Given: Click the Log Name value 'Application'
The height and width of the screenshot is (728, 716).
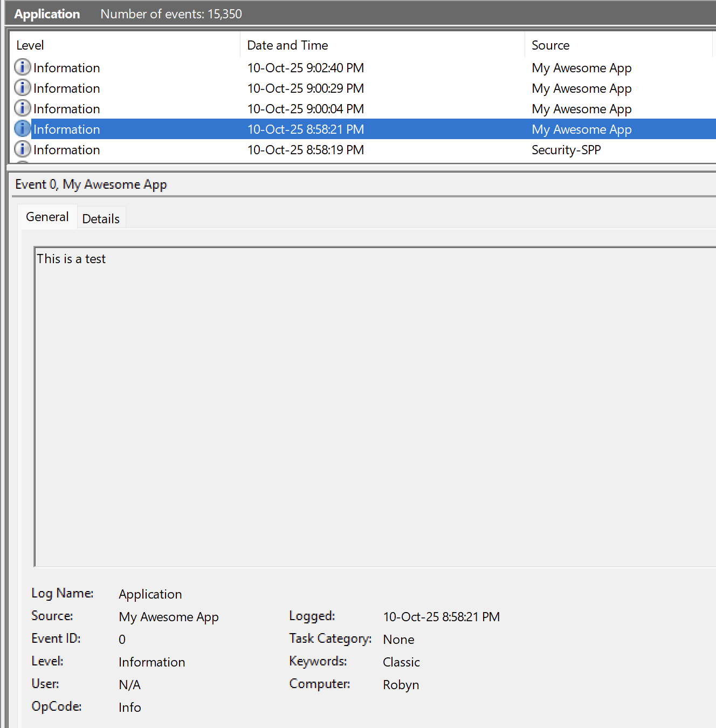Looking at the screenshot, I should (150, 594).
